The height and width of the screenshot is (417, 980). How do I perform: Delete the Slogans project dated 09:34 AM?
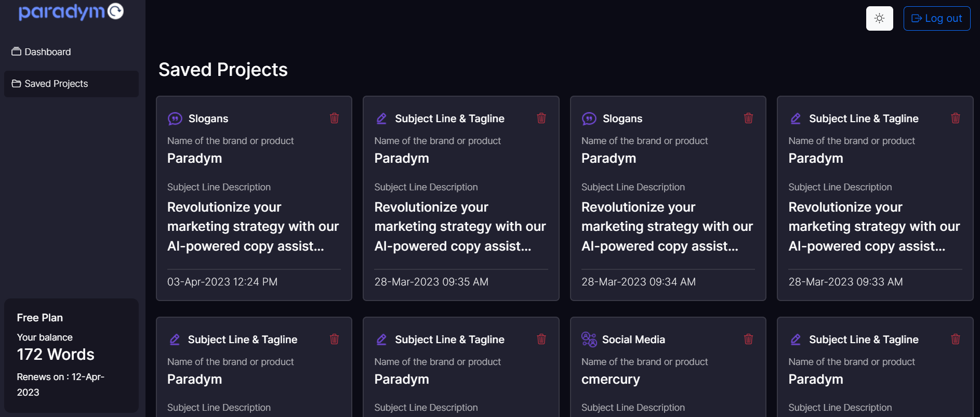point(748,119)
